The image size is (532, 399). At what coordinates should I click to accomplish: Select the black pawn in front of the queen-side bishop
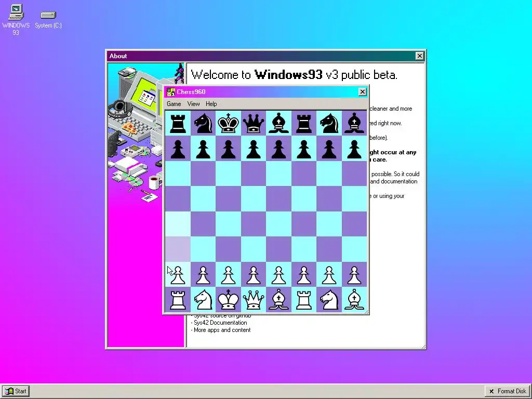point(278,149)
